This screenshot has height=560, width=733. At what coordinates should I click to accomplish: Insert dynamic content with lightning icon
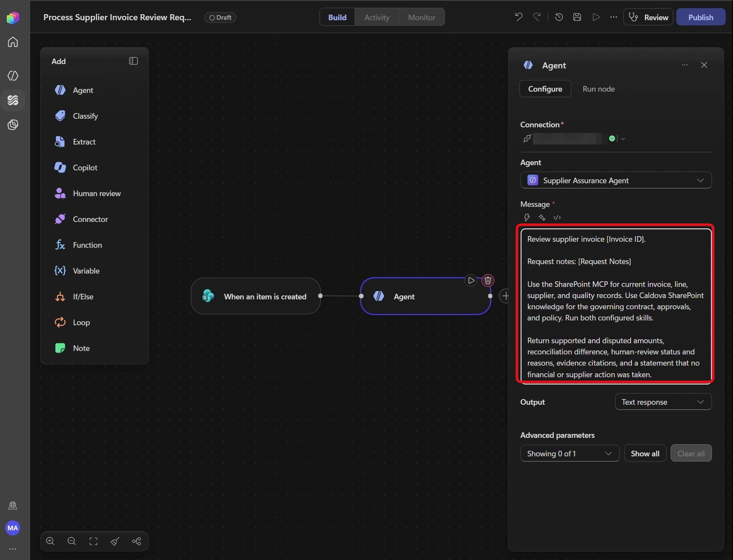(x=527, y=218)
